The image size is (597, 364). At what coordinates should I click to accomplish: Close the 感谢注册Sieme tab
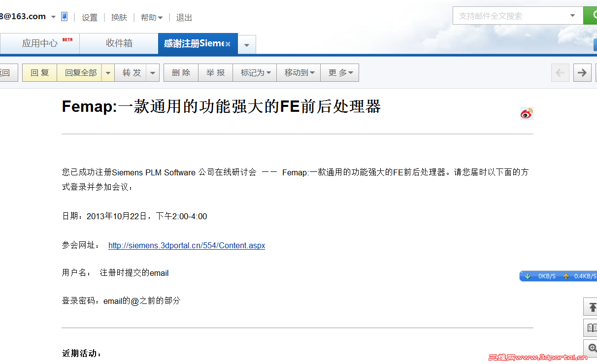point(228,44)
